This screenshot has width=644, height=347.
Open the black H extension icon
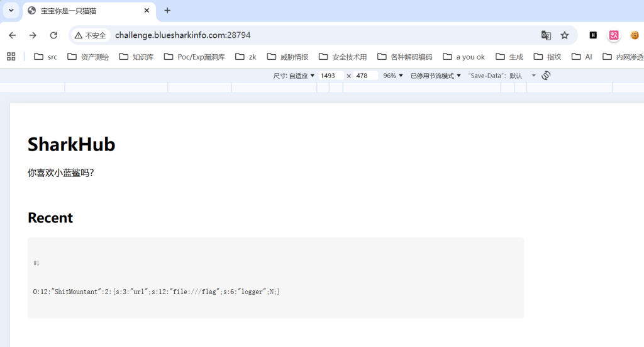592,35
